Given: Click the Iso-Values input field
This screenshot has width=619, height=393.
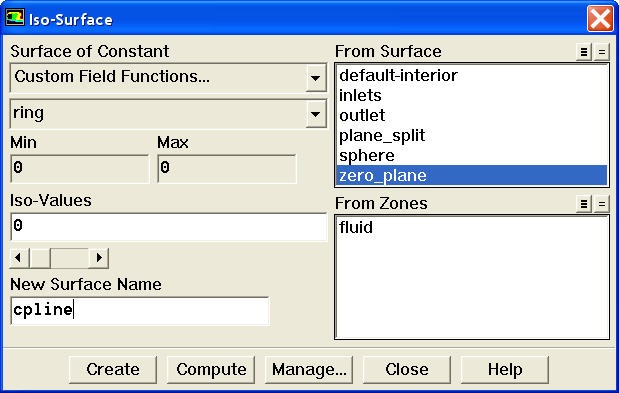Looking at the screenshot, I should click(x=169, y=227).
